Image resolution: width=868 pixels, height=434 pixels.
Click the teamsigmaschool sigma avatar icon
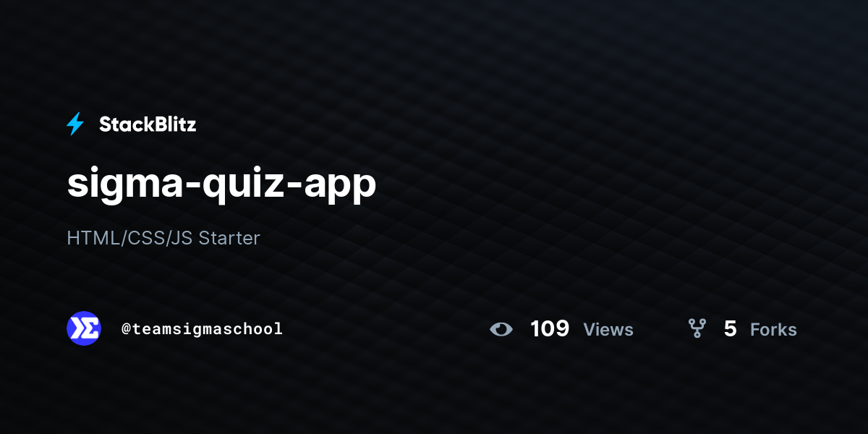pos(84,328)
